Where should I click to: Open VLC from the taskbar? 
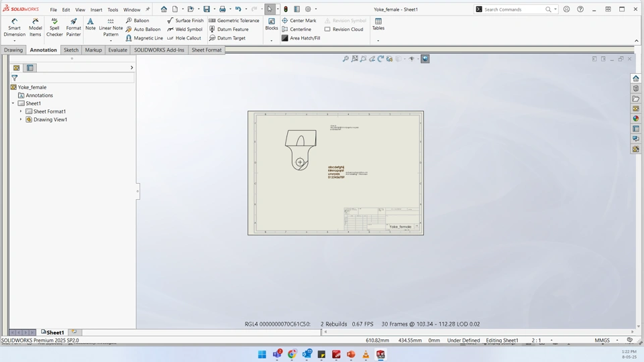click(366, 355)
